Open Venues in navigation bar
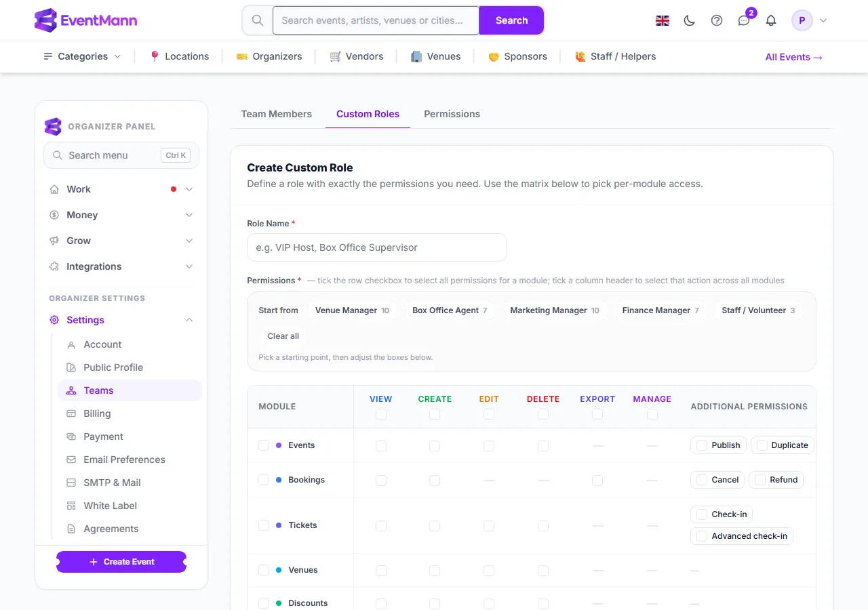 435,56
